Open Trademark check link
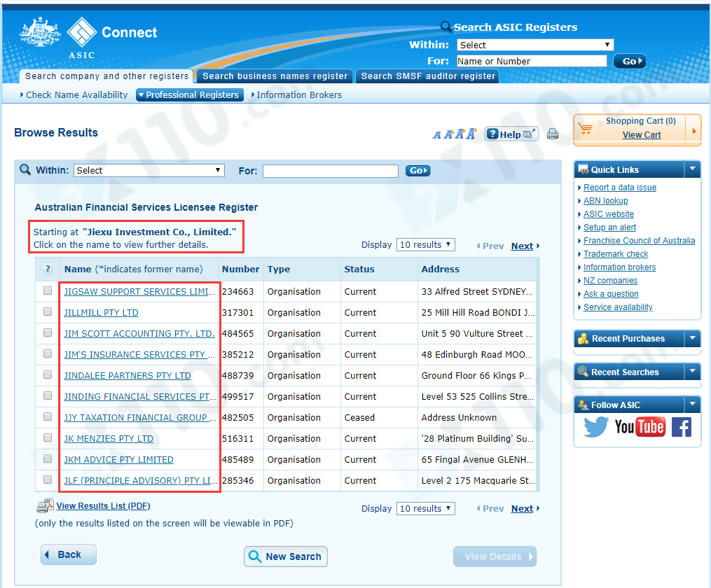The height and width of the screenshot is (588, 711). click(x=615, y=253)
